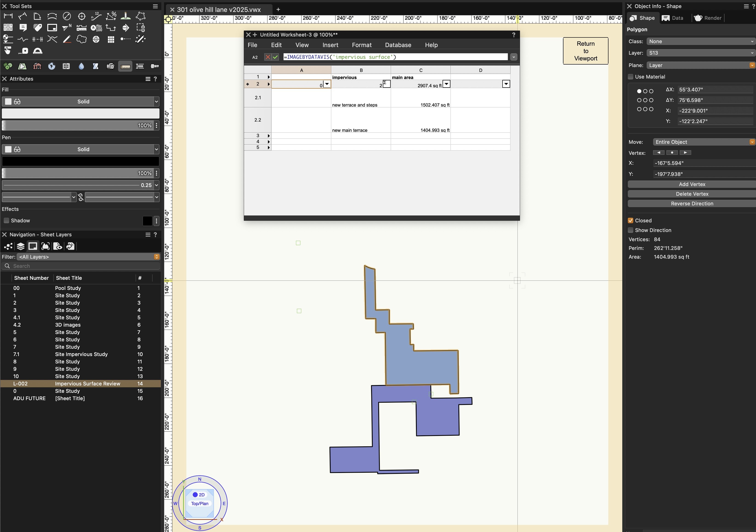
Task: Choose the Protractor tool
Action: pyautogui.click(x=37, y=51)
